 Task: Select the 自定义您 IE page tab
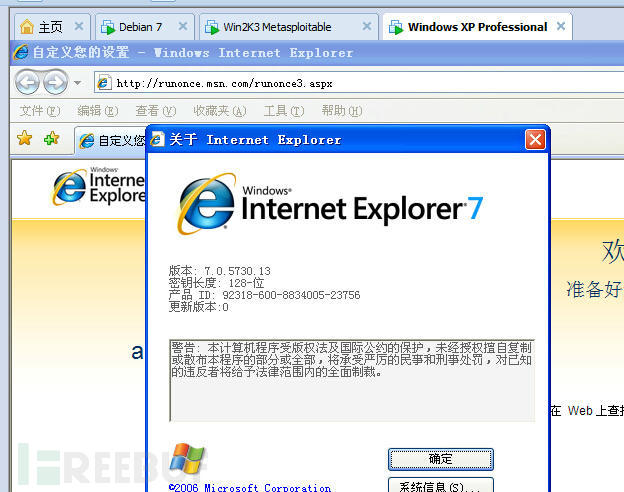(111, 141)
